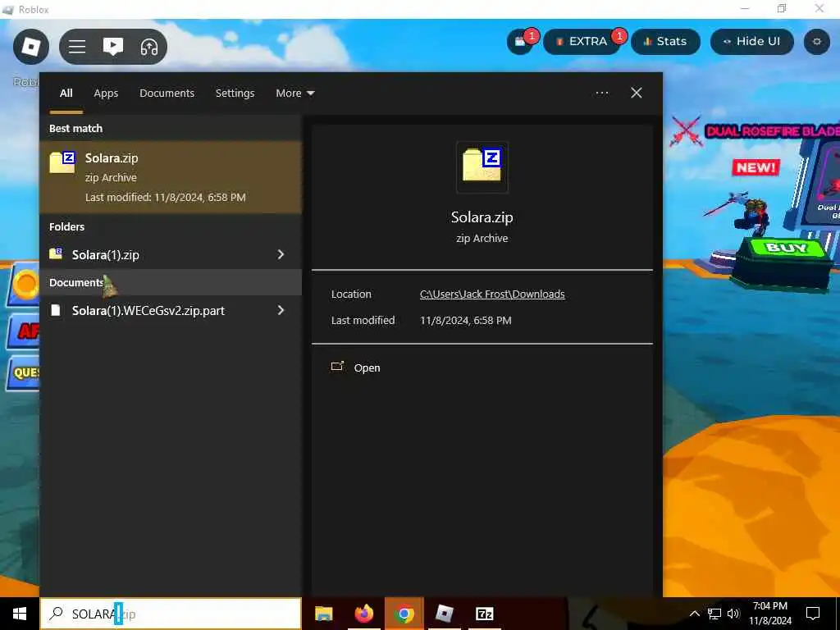This screenshot has height=630, width=840.
Task: Switch to Roblox taskbar icon
Action: (x=445, y=614)
